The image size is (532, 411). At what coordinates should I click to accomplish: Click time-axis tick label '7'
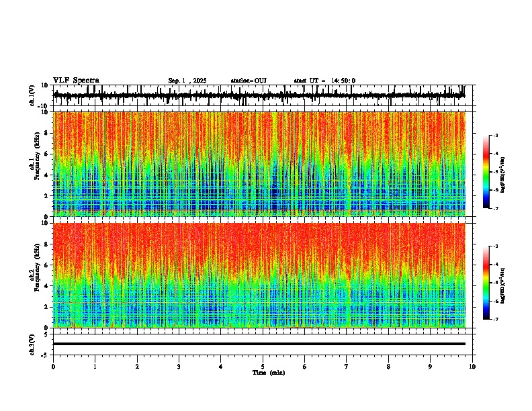tap(347, 367)
